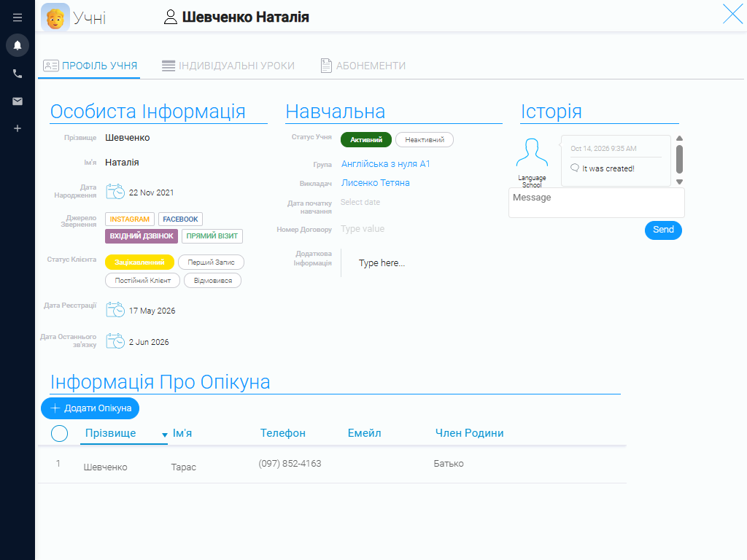The width and height of the screenshot is (747, 560).
Task: Click the Учні avatar logo
Action: (55, 17)
